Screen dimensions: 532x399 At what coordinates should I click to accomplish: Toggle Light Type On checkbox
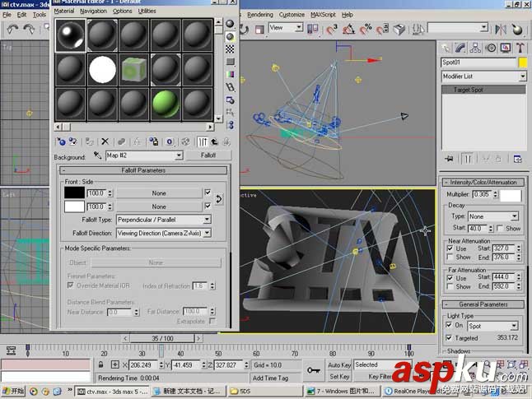[449, 325]
